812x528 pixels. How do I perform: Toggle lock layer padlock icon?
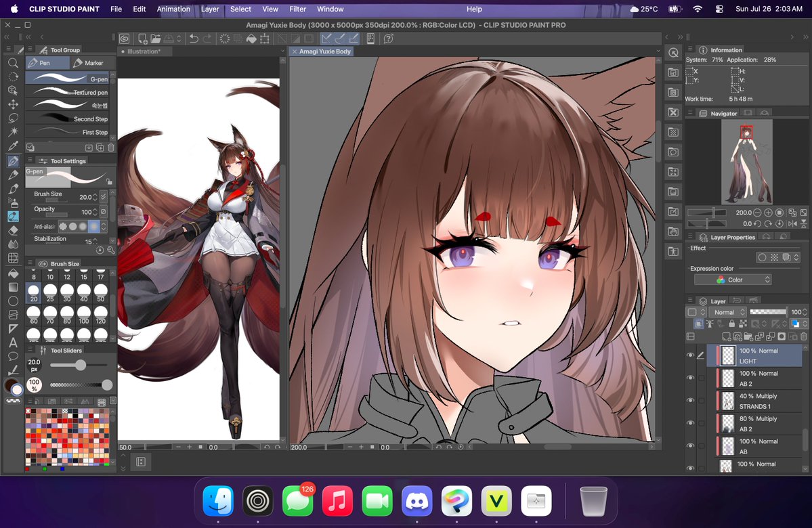point(731,324)
